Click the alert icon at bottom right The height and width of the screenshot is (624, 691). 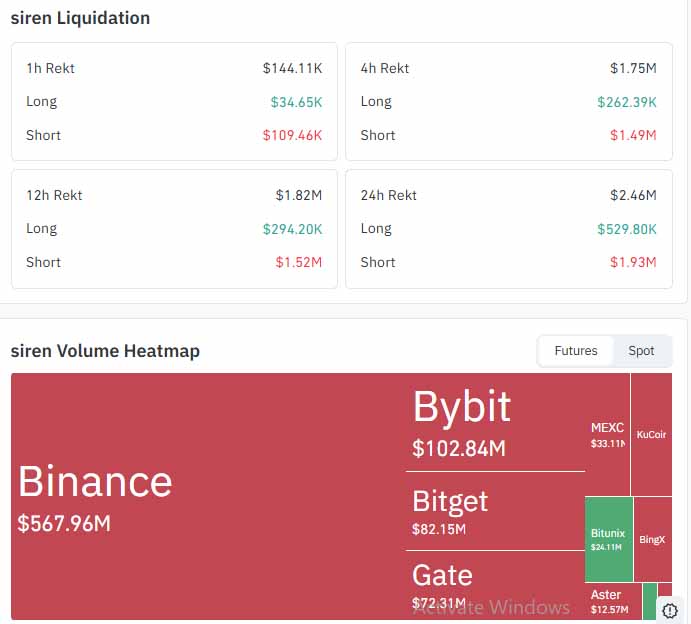pos(670,609)
